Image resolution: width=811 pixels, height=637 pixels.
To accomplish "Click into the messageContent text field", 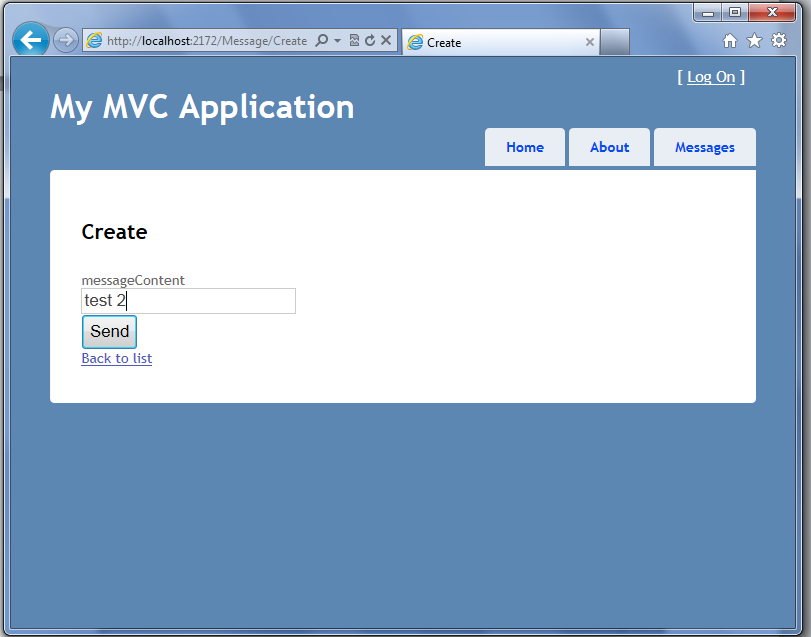I will 188,301.
